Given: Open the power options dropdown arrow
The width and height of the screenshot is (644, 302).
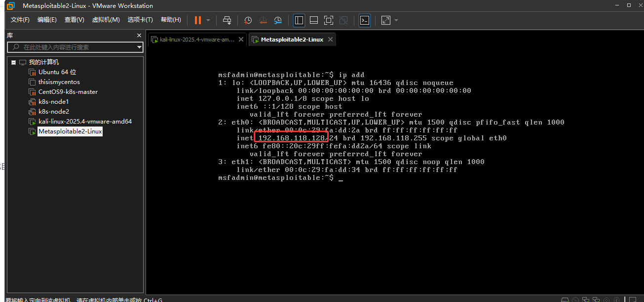Looking at the screenshot, I should [208, 20].
